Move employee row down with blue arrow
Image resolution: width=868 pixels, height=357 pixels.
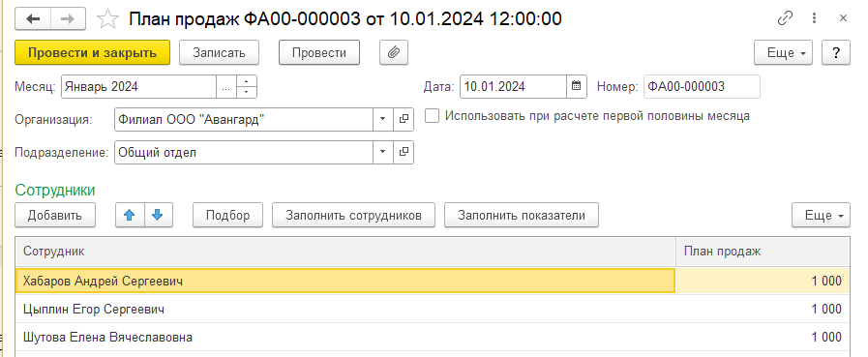tap(159, 216)
